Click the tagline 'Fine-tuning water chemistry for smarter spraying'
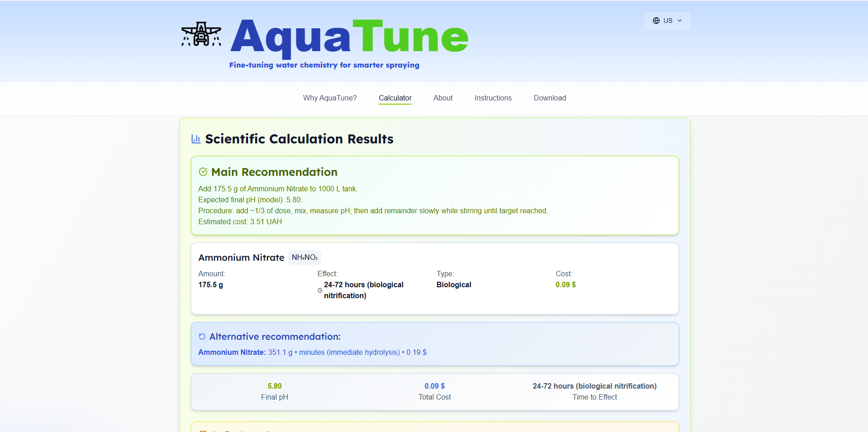This screenshot has height=432, width=868. click(x=324, y=65)
